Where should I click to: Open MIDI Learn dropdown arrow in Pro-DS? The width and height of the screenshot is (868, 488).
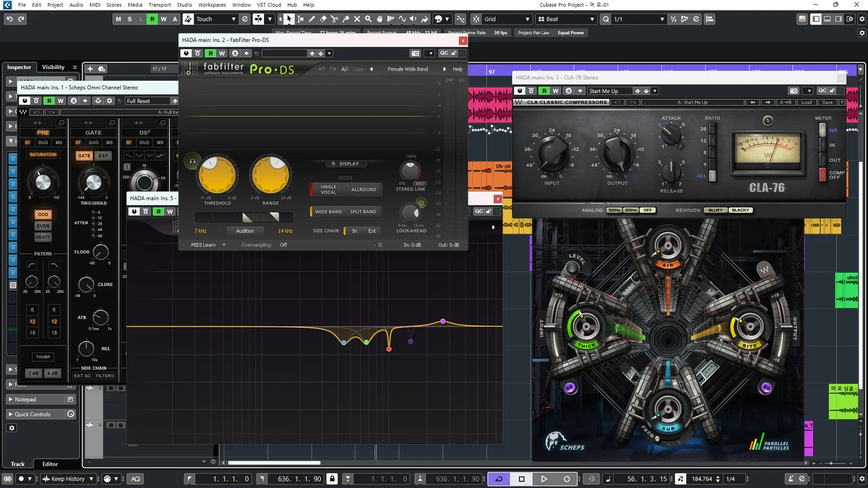coord(224,245)
